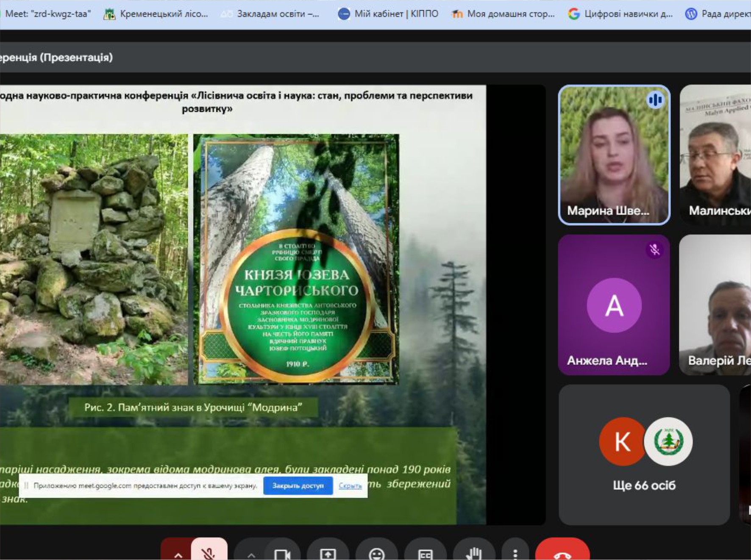Click the Скрыть link
This screenshot has width=751, height=560.
pos(350,485)
